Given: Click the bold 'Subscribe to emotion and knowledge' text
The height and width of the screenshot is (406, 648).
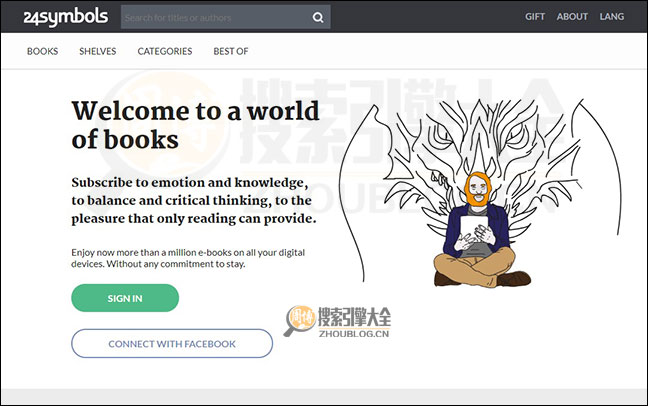Looking at the screenshot, I should point(194,200).
